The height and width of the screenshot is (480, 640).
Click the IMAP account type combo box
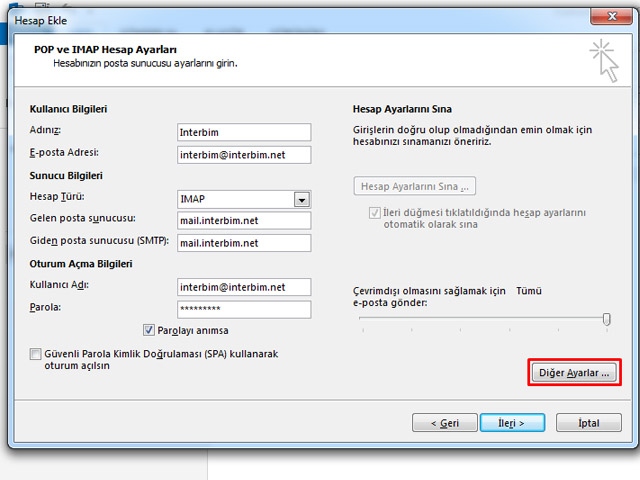(x=235, y=199)
